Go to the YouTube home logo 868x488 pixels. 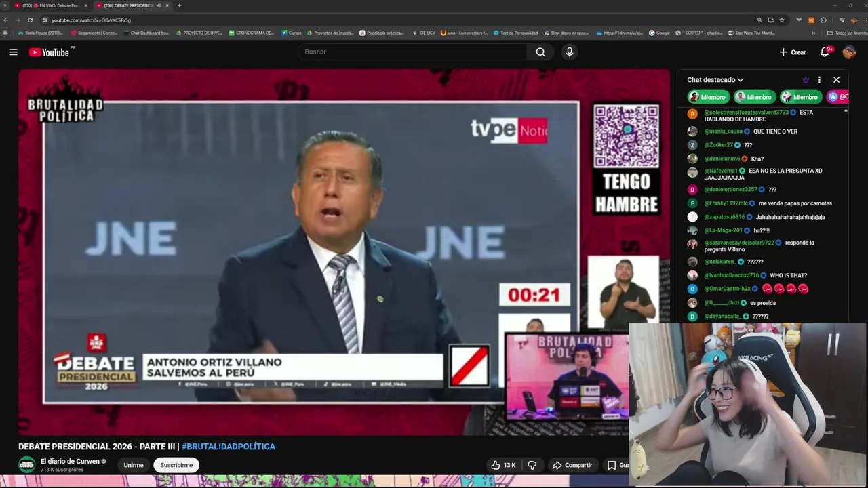coord(49,52)
